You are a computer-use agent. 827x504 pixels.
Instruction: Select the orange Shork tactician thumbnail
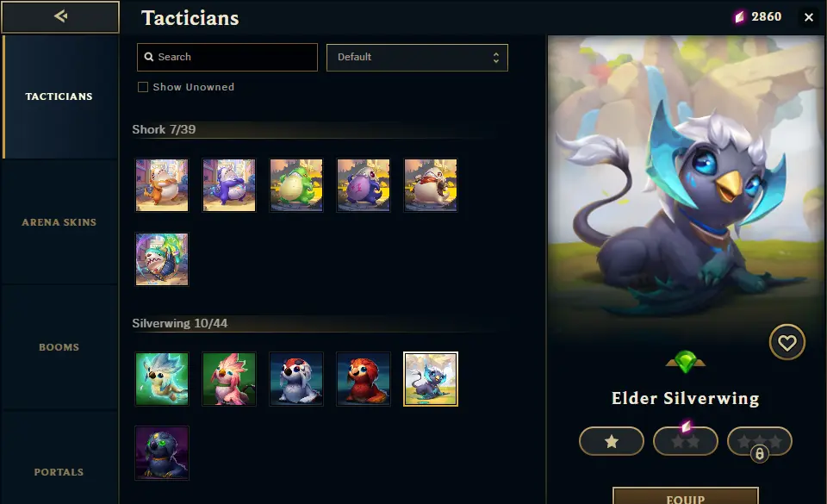tap(162, 185)
